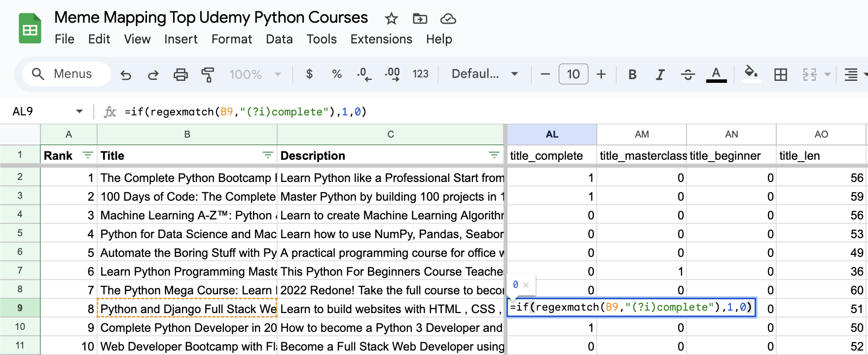Apply strikethrough formatting
This screenshot has height=355, width=868.
click(687, 74)
